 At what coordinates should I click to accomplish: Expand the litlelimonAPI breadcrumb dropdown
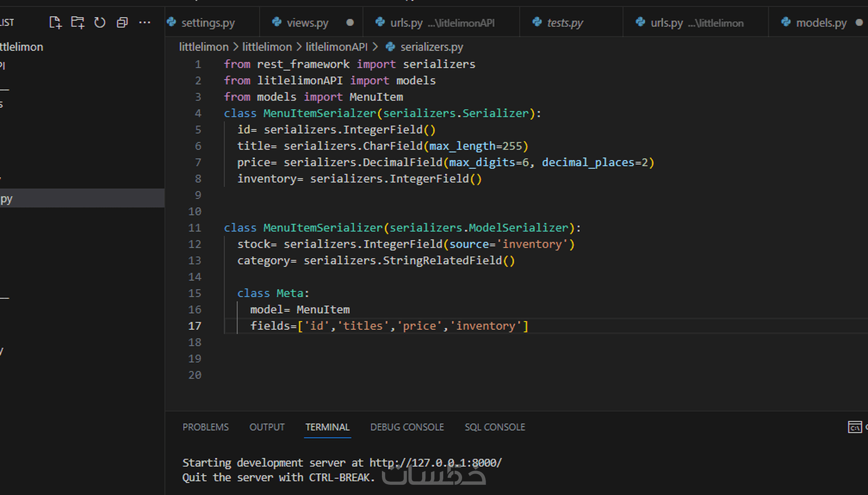[x=336, y=47]
